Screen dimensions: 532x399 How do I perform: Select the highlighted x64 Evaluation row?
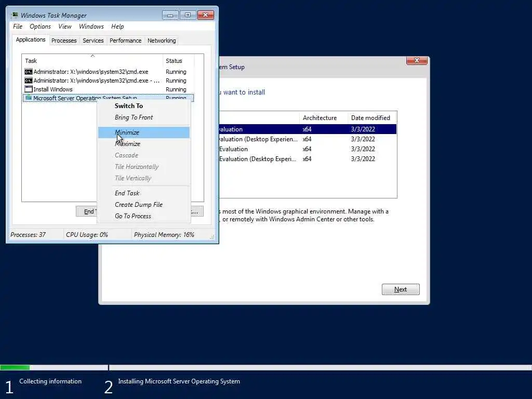(x=308, y=129)
